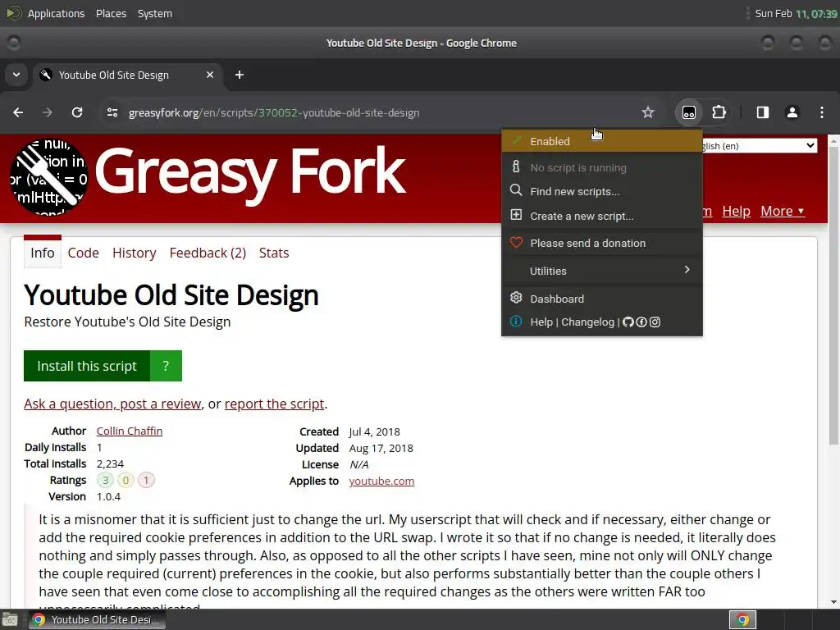The image size is (840, 630).
Task: Open the Changelog link in popup
Action: 587,322
